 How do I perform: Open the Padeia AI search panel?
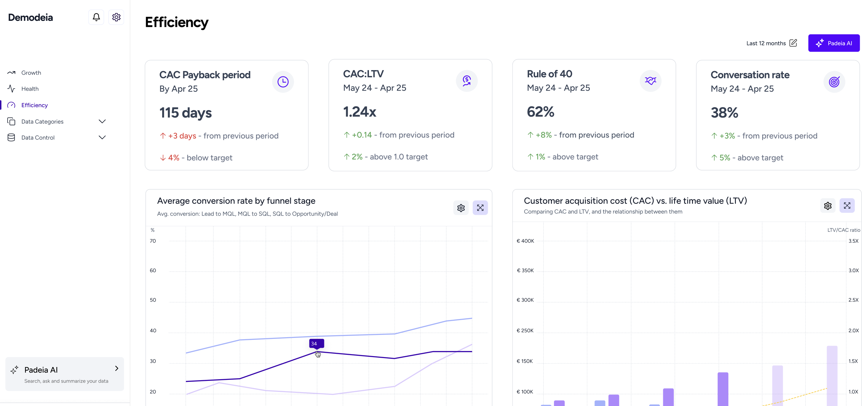click(64, 374)
